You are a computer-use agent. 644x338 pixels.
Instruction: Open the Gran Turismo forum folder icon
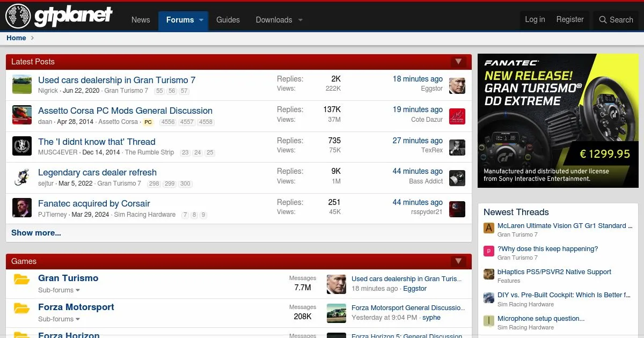tap(21, 279)
